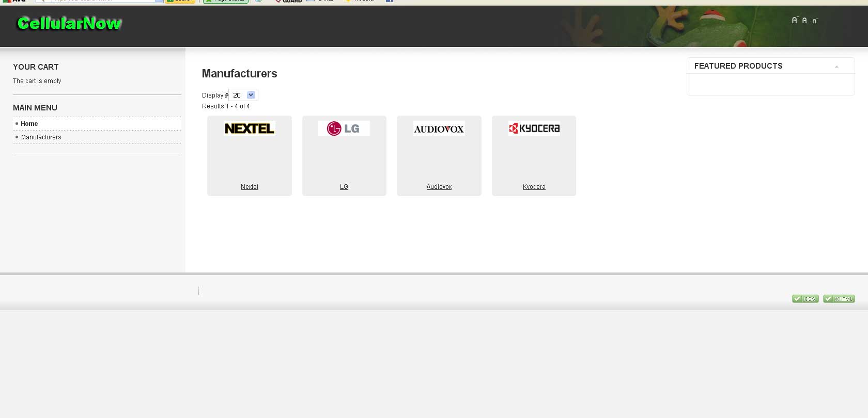Open the LG manufacturer link

click(344, 187)
